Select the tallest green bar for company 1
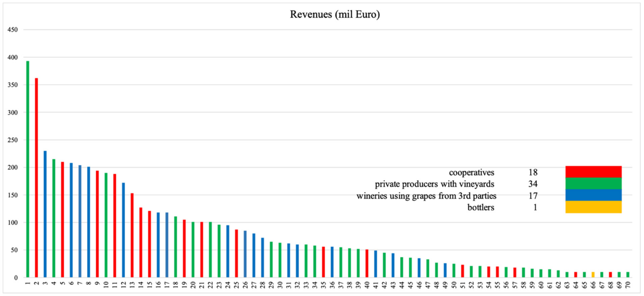The width and height of the screenshot is (644, 296). tap(28, 169)
